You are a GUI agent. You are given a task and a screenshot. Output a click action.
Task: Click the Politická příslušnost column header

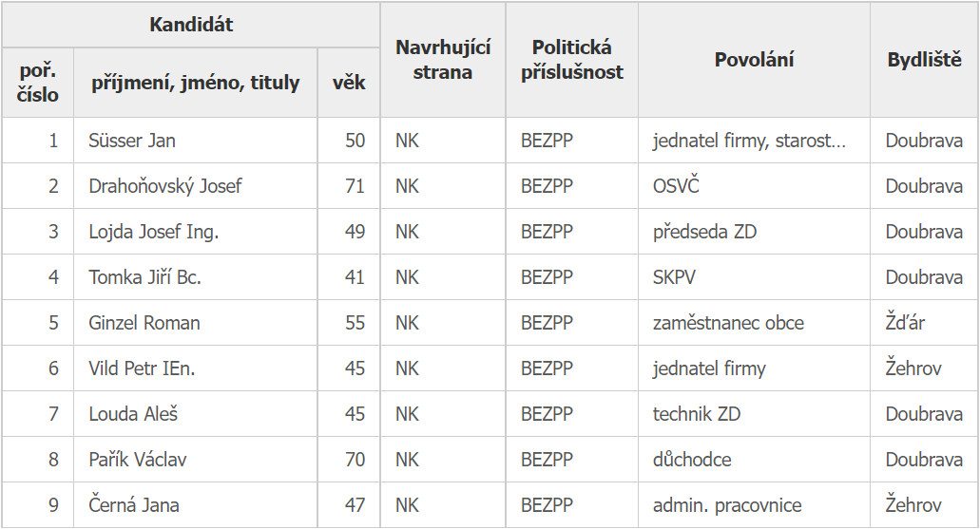[x=572, y=60]
